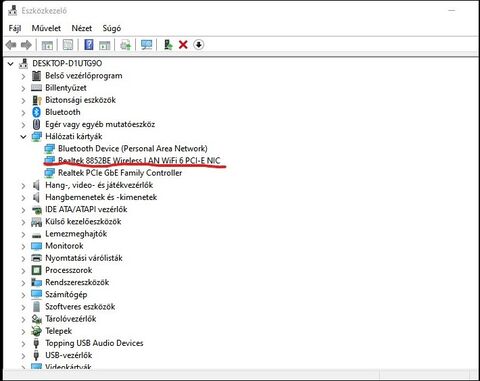Expand the Külső kezelőeszközök category
Image resolution: width=480 pixels, height=381 pixels.
pos(23,222)
